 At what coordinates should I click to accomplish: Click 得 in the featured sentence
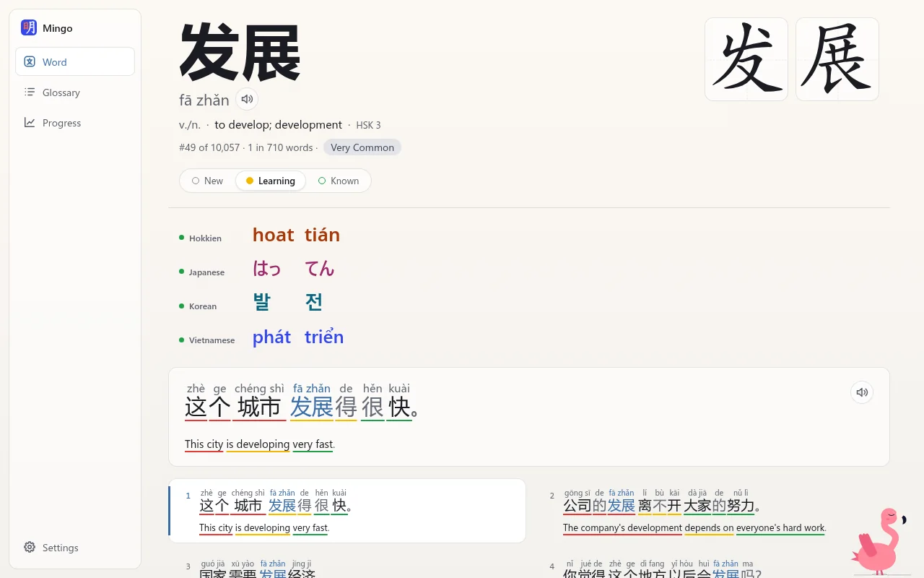coord(346,407)
